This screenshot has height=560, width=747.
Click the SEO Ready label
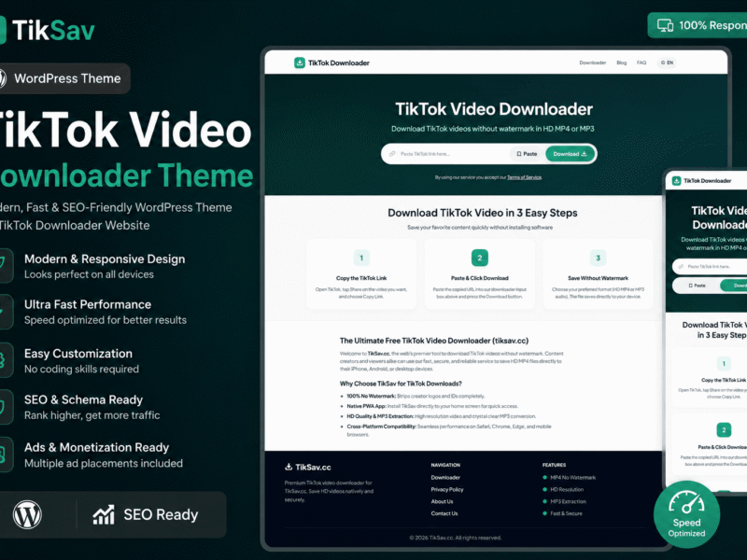coord(161,515)
